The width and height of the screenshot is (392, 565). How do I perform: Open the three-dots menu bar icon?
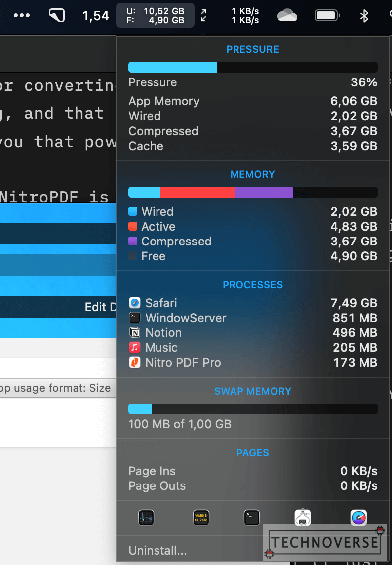point(22,15)
